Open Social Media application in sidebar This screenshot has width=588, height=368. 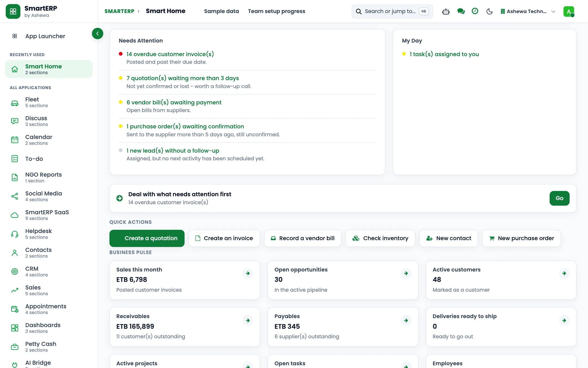(48, 196)
